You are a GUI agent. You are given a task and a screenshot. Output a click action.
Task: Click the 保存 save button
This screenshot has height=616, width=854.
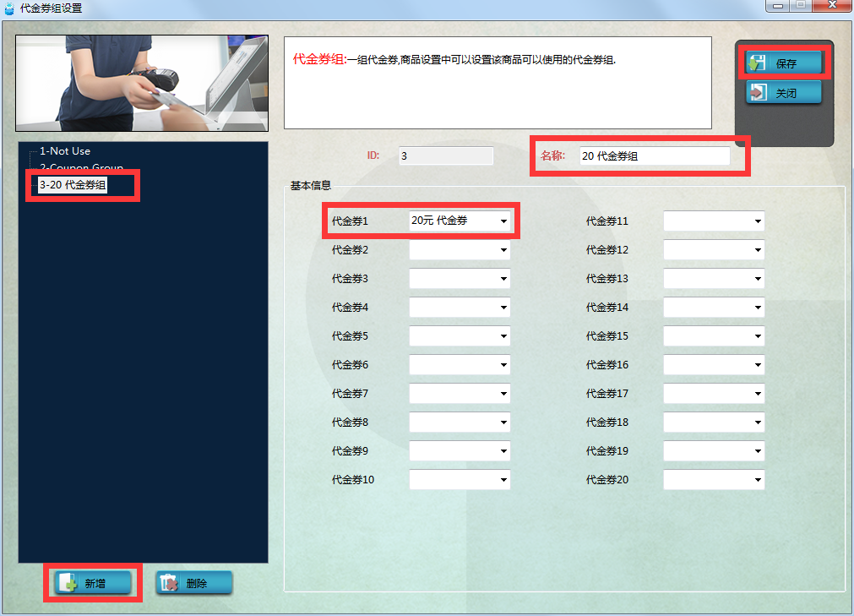pos(783,63)
